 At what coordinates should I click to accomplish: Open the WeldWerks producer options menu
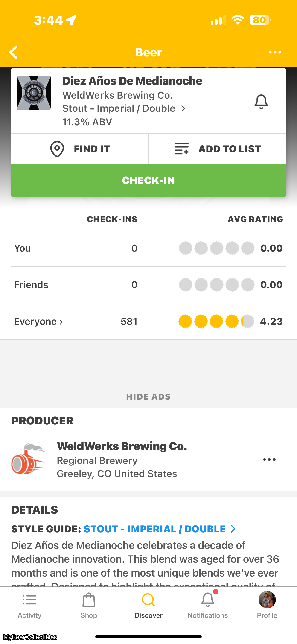[x=269, y=460]
